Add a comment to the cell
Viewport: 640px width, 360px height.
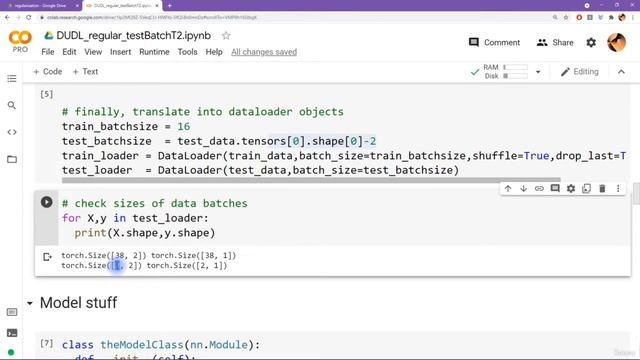(x=555, y=189)
